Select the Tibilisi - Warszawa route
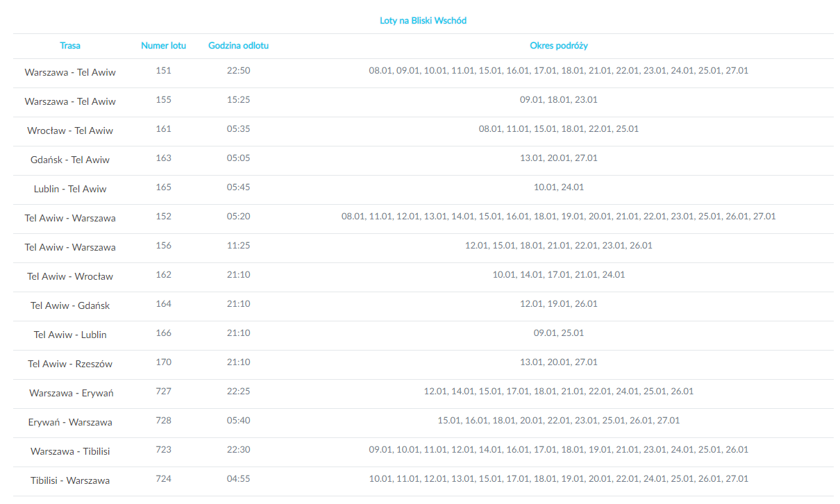The width and height of the screenshot is (840, 504). (x=70, y=480)
